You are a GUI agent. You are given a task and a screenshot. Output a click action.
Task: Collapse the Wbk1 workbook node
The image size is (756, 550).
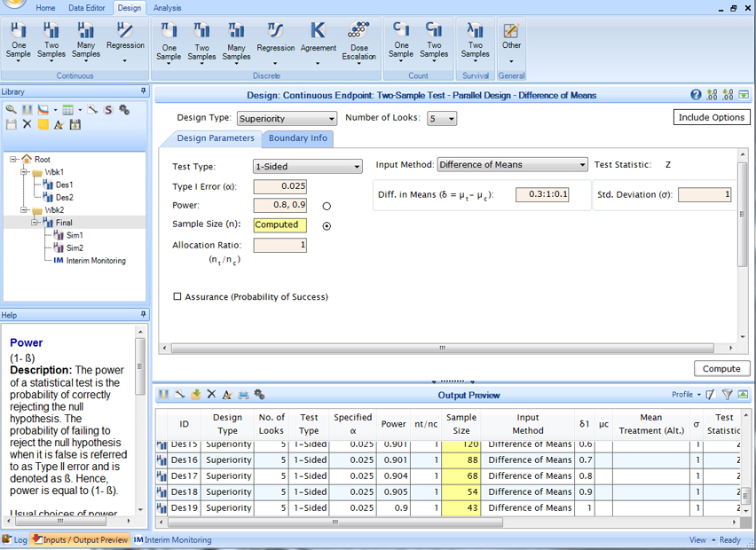tap(24, 171)
